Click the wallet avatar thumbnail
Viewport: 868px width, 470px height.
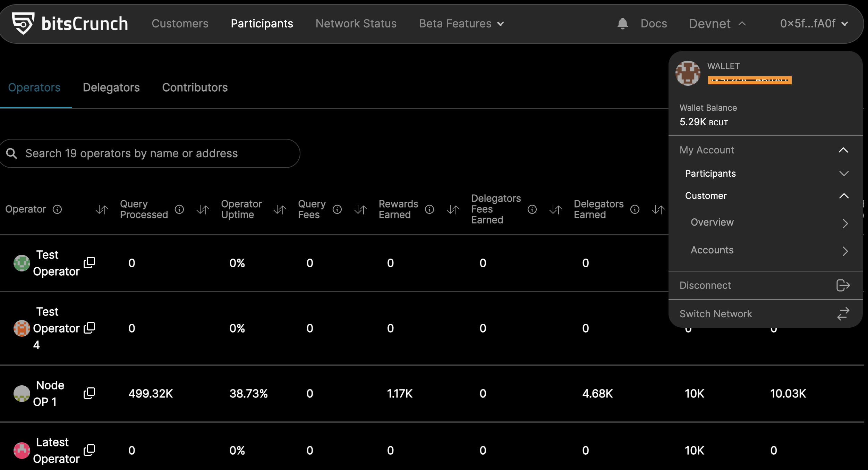point(688,73)
